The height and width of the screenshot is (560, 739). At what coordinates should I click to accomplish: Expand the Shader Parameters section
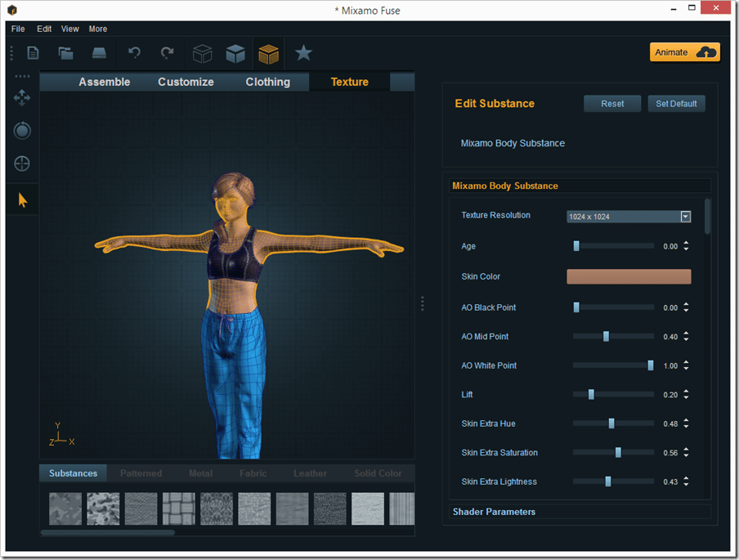580,512
